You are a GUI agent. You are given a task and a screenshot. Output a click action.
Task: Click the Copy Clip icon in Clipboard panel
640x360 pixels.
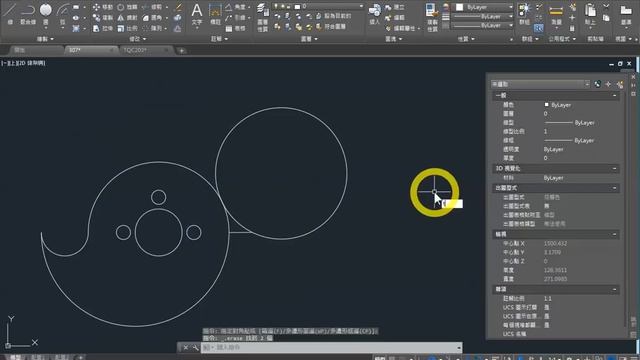(606, 18)
